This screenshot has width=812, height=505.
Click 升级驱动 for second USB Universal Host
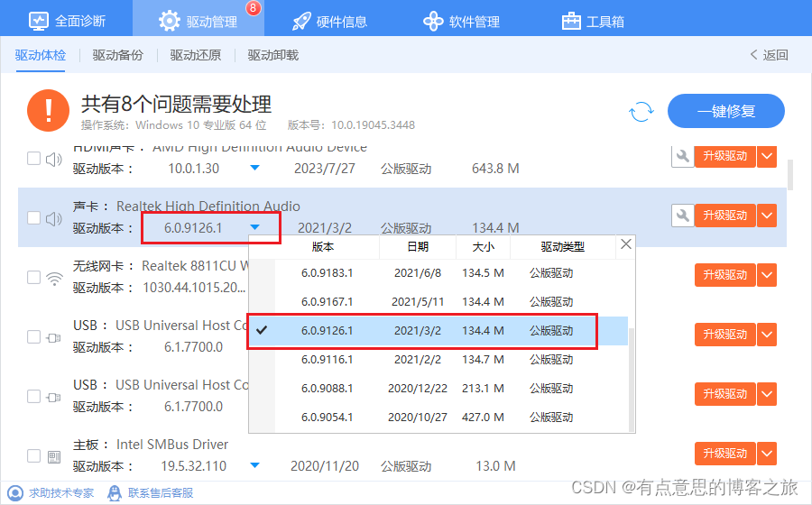pos(725,394)
